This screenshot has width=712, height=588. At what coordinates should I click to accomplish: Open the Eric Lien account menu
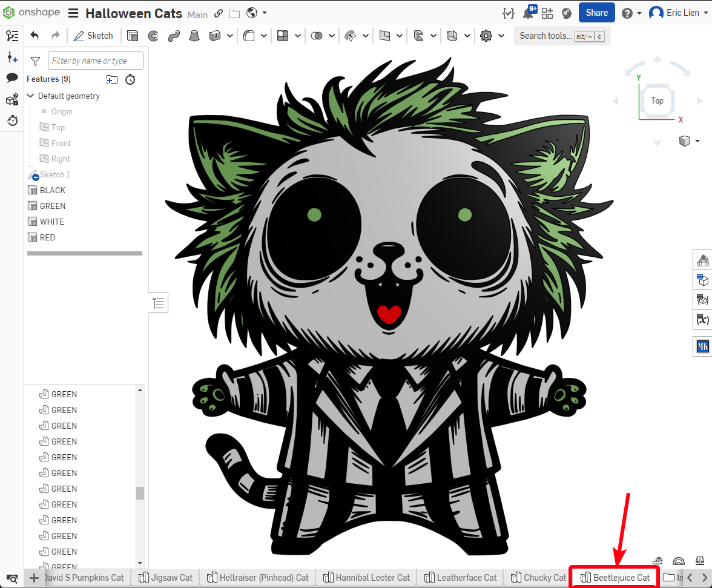678,13
